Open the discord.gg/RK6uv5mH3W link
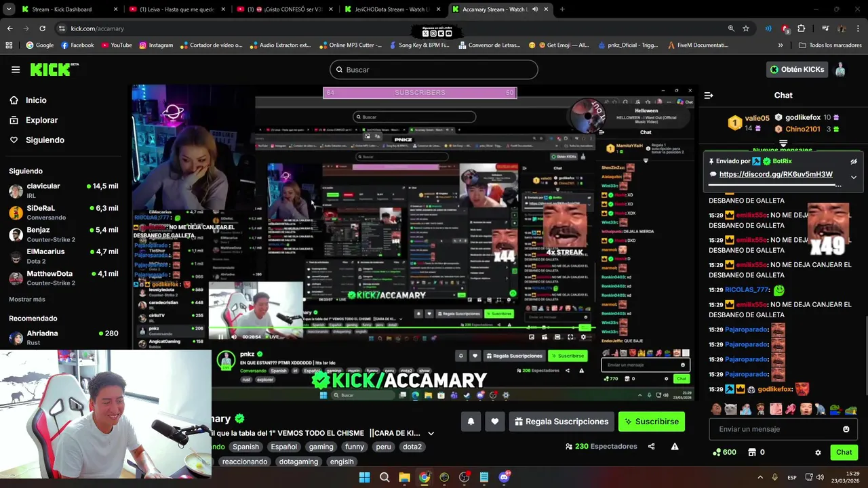The image size is (868, 488). 776,174
